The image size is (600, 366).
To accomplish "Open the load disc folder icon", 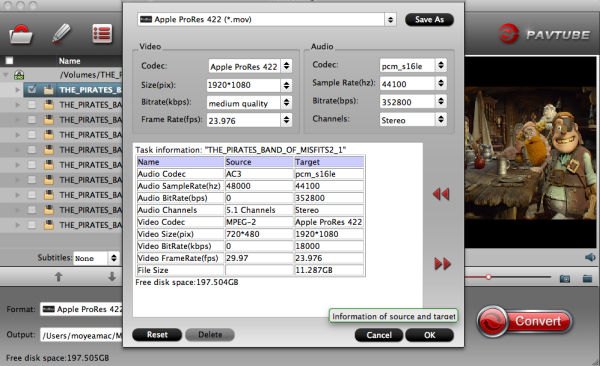I will pyautogui.click(x=21, y=34).
